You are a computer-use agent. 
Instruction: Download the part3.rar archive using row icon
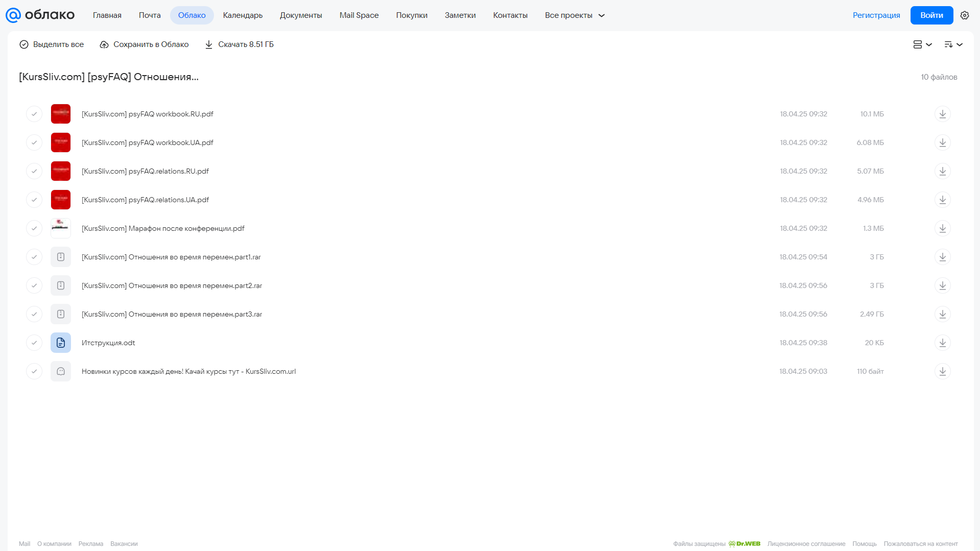pos(942,314)
